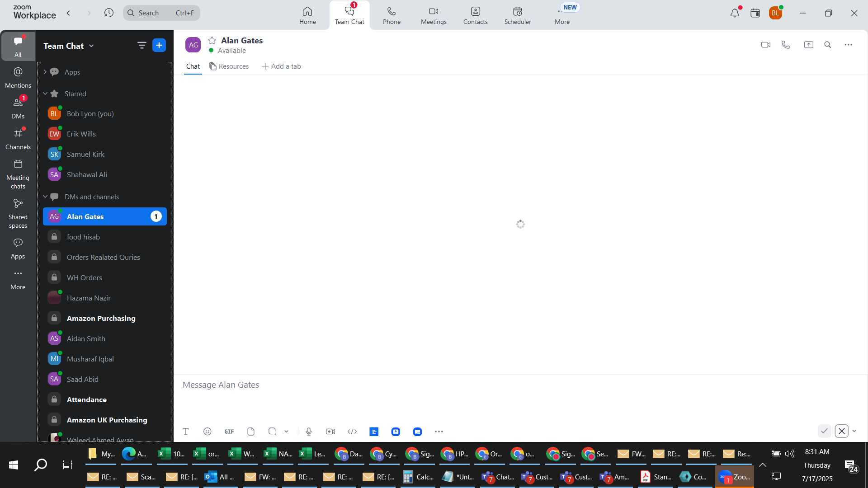Click the Message Alan Gates input field
Image resolution: width=868 pixels, height=488 pixels.
coord(520,385)
